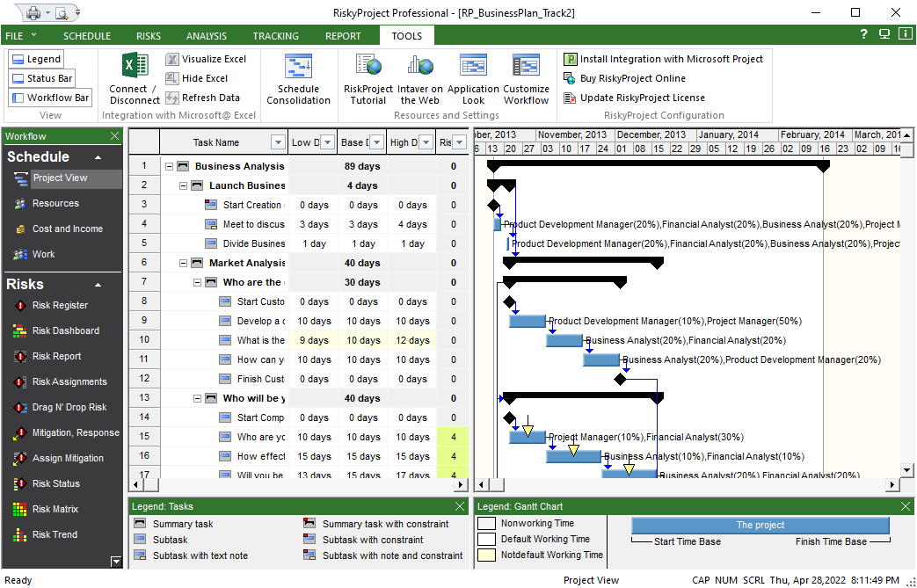
Task: Click the Default Working Time color swatch
Action: 486,539
